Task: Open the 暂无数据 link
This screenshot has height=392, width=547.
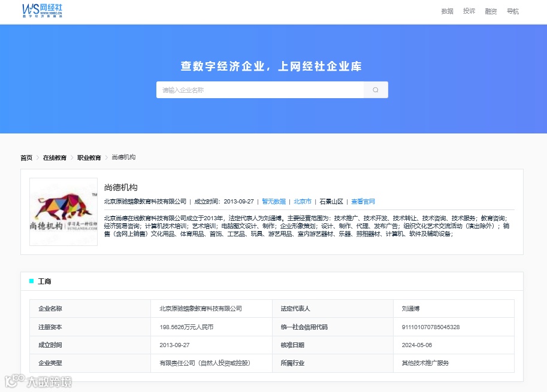Action: click(x=274, y=202)
